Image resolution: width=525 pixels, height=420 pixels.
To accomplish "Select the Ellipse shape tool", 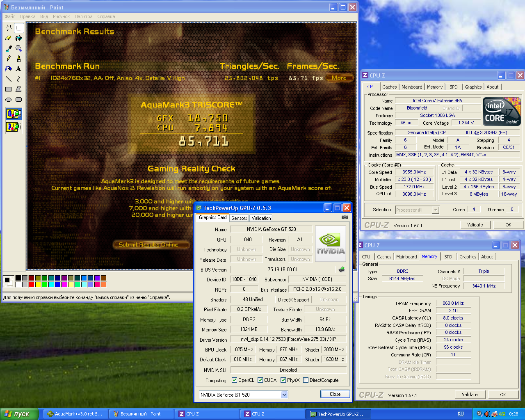I will pos(9,100).
